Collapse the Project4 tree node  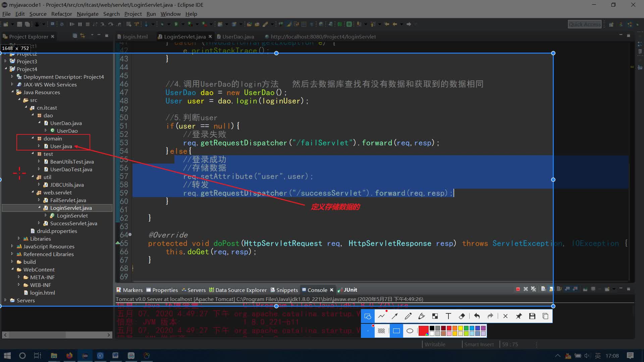pos(5,69)
